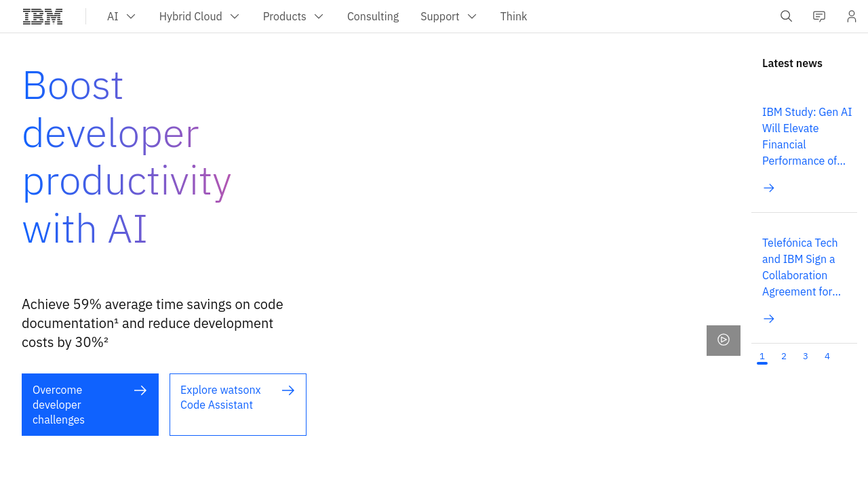Image resolution: width=868 pixels, height=488 pixels.
Task: Open the Think menu item
Action: pos(513,16)
